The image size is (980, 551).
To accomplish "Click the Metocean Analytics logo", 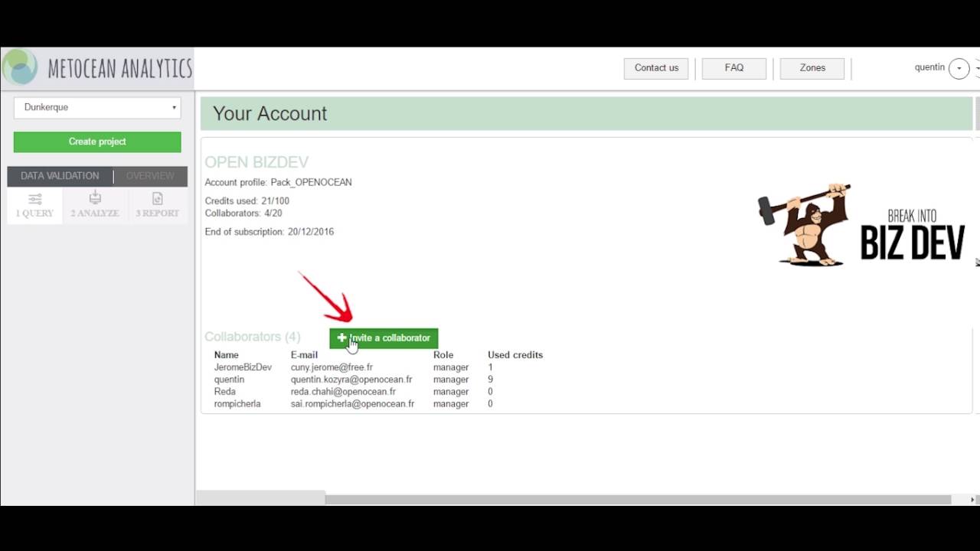I will [x=97, y=68].
